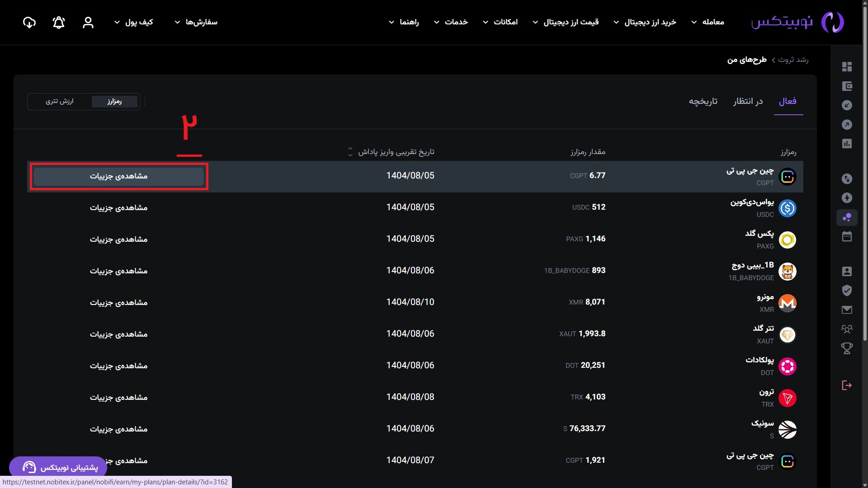The width and height of the screenshot is (868, 488).
Task: Click the wallet icon in sidebar
Action: point(847,86)
